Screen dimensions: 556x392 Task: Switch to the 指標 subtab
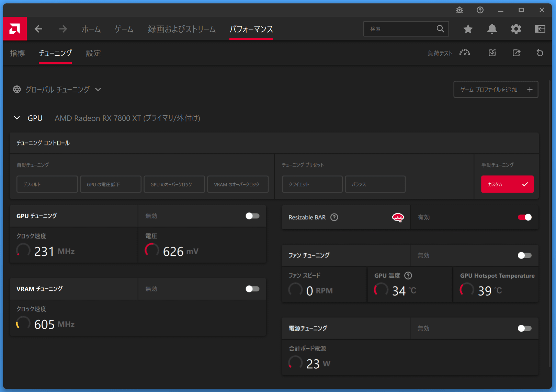point(18,53)
